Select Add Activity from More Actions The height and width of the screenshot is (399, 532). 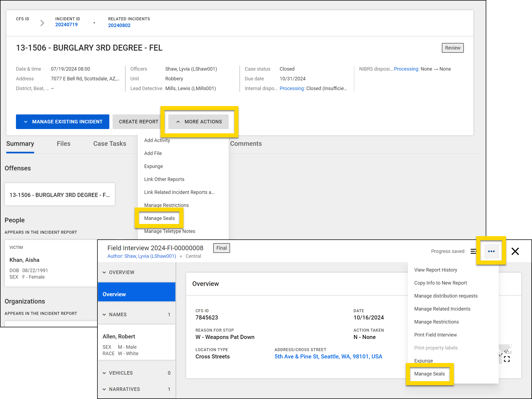(183, 140)
